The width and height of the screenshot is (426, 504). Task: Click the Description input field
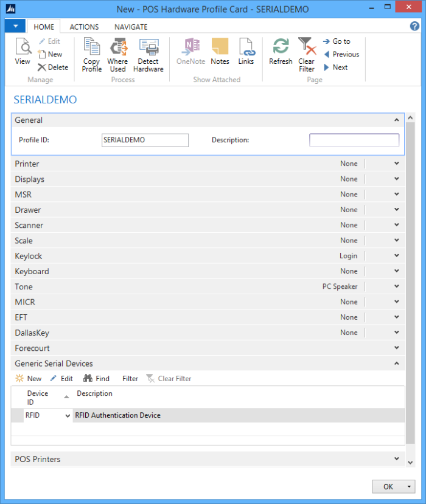354,140
